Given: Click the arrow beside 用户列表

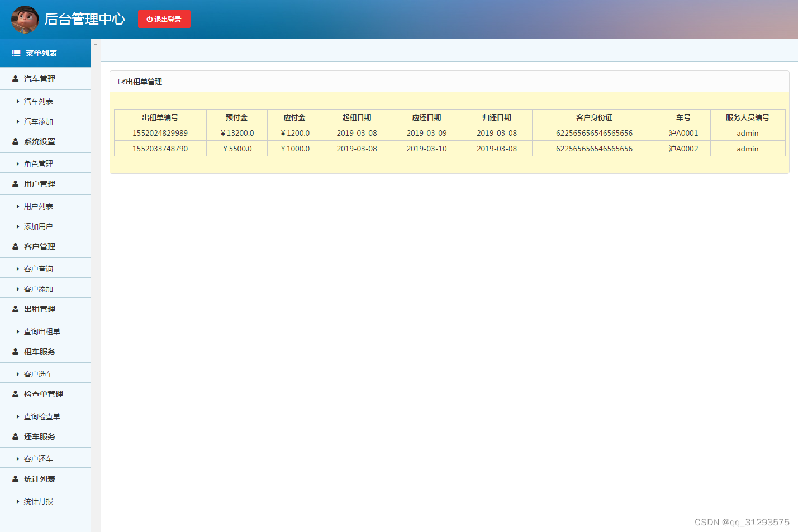Looking at the screenshot, I should 18,207.
